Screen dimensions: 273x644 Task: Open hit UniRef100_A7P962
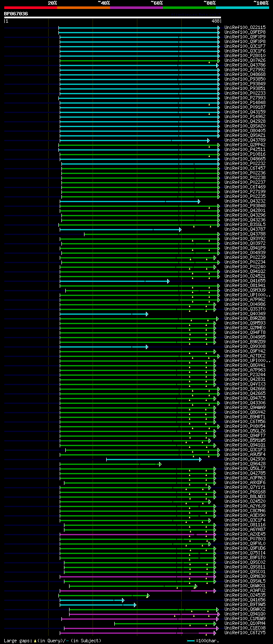click(245, 299)
